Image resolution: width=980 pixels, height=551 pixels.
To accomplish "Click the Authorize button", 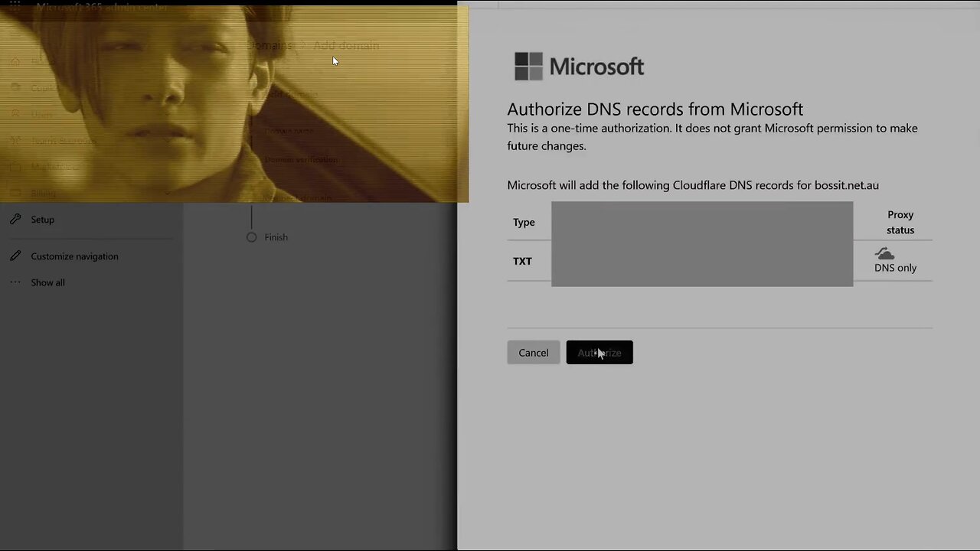I will pyautogui.click(x=599, y=353).
